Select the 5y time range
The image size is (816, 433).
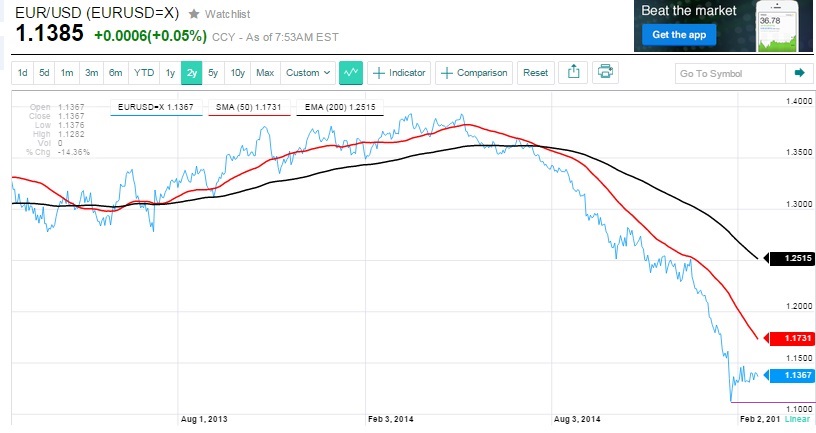tap(213, 73)
